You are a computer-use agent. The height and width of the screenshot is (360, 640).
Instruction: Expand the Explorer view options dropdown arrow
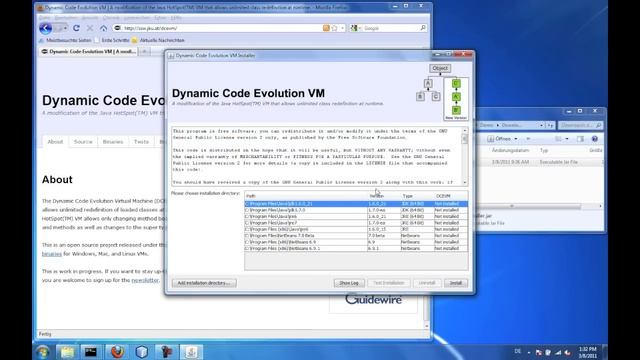coord(567,139)
